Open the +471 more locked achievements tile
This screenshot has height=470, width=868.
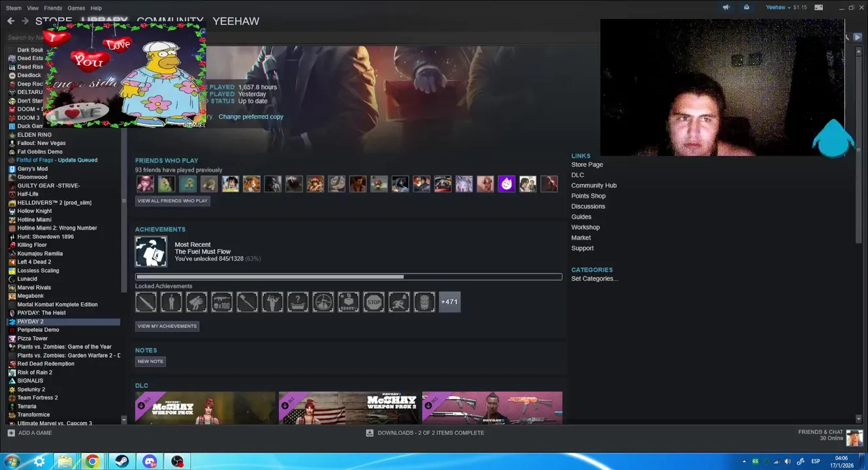coord(449,302)
